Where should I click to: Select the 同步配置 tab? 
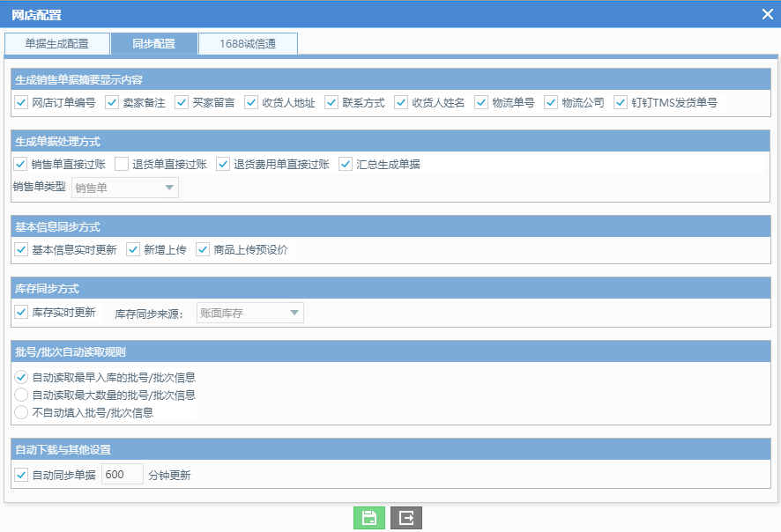(x=154, y=44)
